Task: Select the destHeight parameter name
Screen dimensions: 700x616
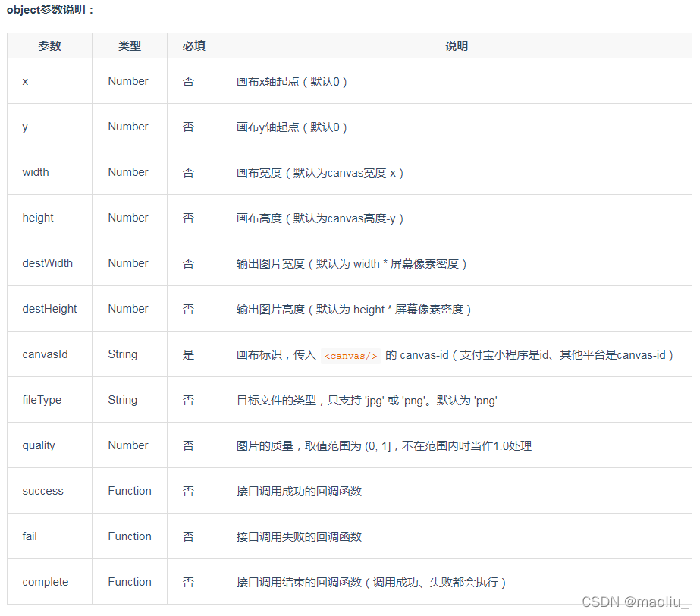Action: [49, 308]
